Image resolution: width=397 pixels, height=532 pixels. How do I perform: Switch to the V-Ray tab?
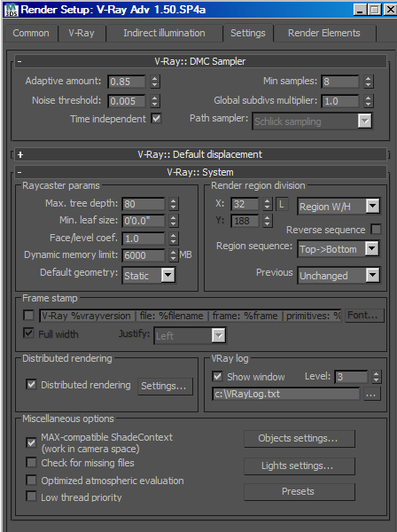click(x=82, y=33)
